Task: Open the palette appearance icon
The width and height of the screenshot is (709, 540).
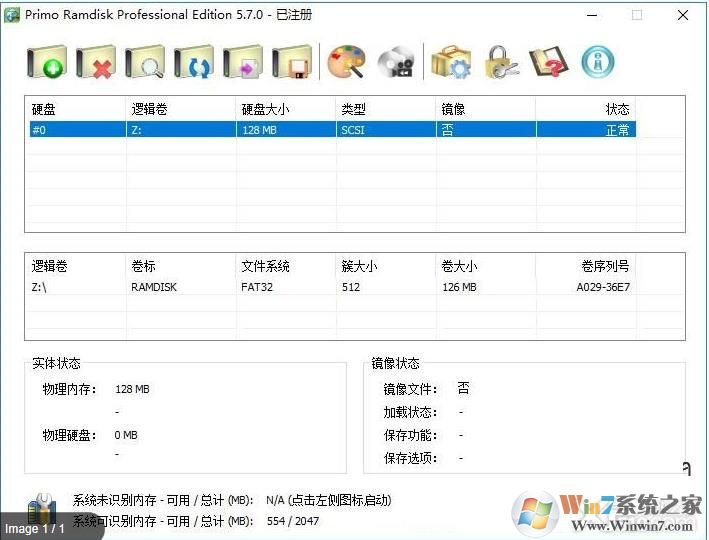Action: click(346, 62)
